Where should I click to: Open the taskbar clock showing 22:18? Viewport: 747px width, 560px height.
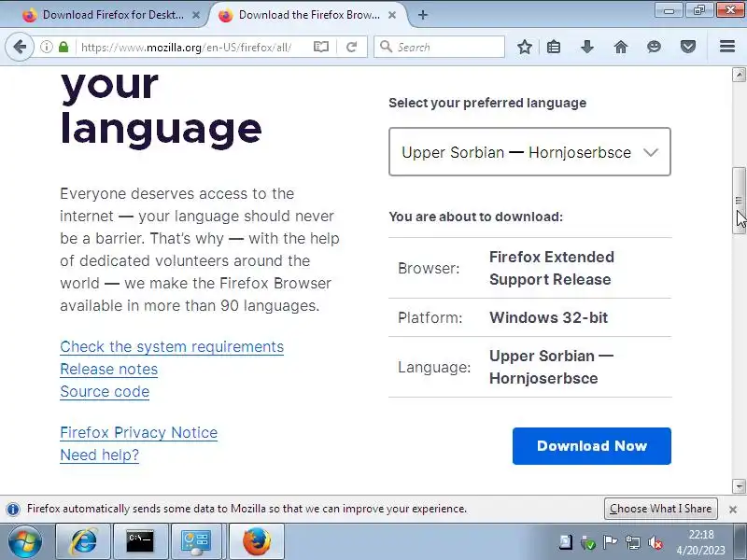coord(701,542)
